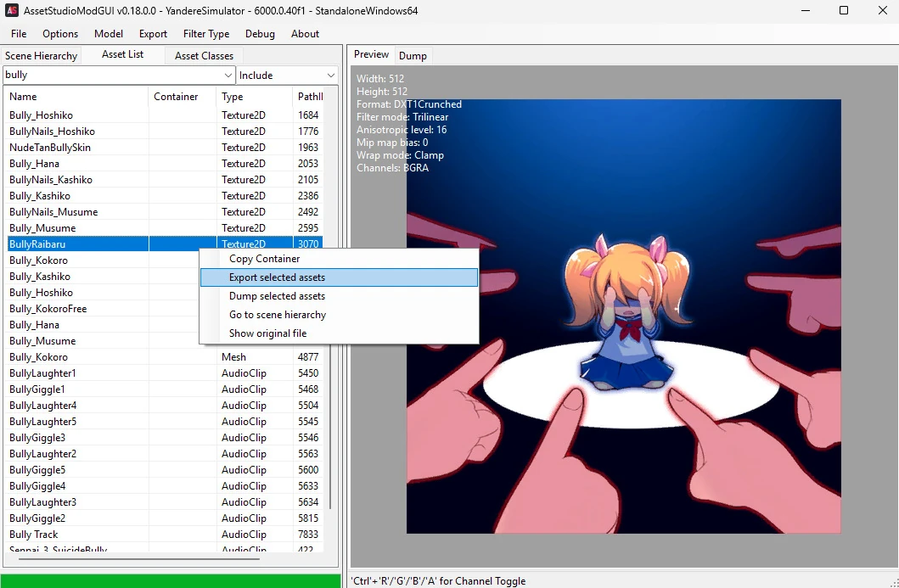This screenshot has width=899, height=588.
Task: Sort the list by the Container column
Action: [x=183, y=96]
